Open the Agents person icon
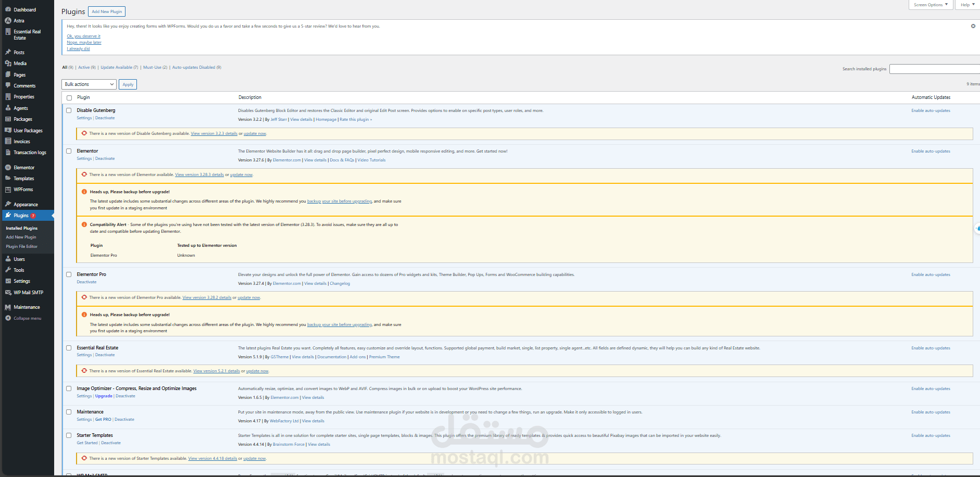Viewport: 980px width, 477px height. click(x=8, y=108)
